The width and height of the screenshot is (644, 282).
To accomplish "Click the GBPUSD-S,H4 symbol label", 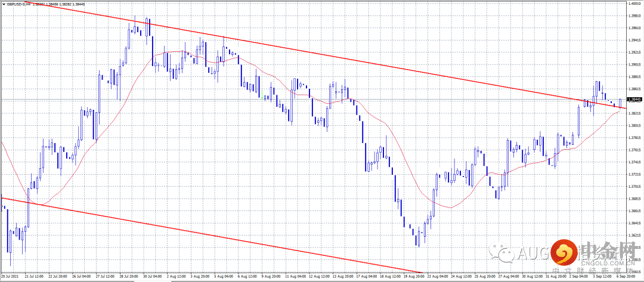I will tap(18, 4).
